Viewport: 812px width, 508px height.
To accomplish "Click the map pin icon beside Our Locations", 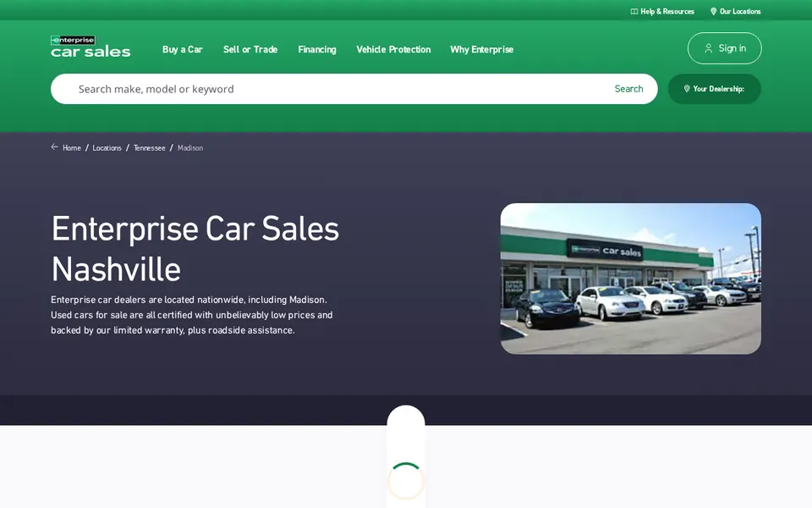I will [x=713, y=11].
